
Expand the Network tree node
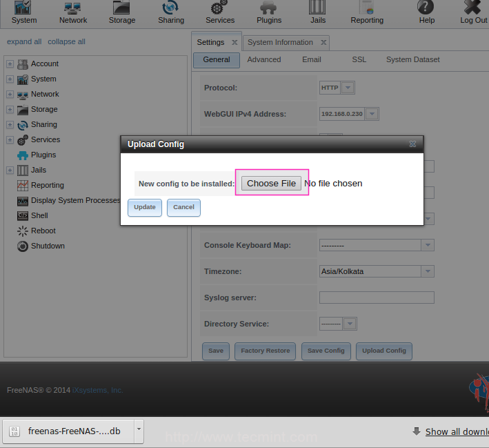pos(10,95)
